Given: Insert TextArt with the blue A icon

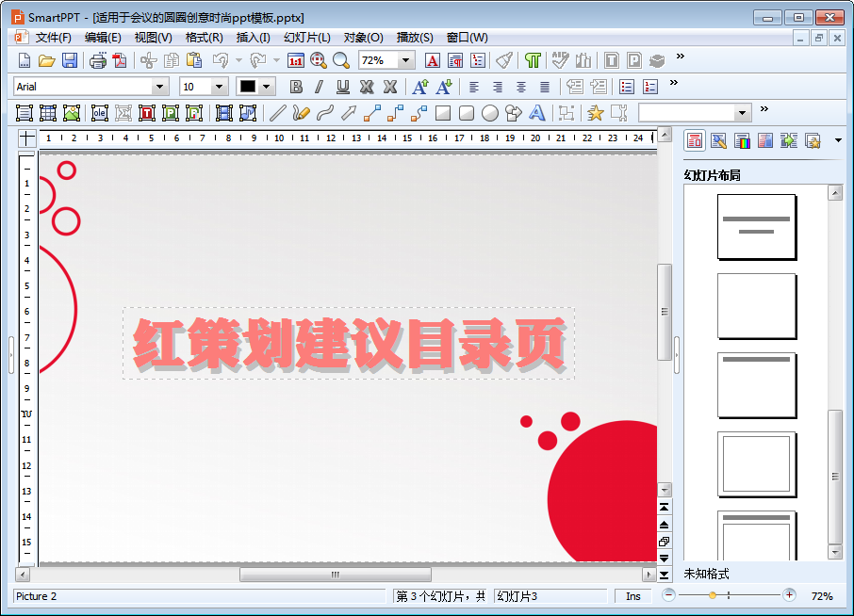Looking at the screenshot, I should [x=537, y=113].
